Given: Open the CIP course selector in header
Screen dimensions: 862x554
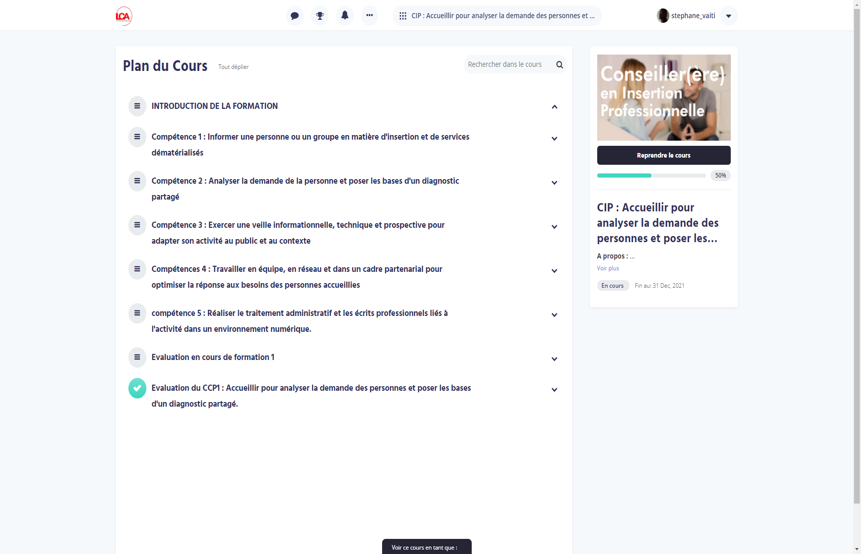Looking at the screenshot, I should click(497, 16).
